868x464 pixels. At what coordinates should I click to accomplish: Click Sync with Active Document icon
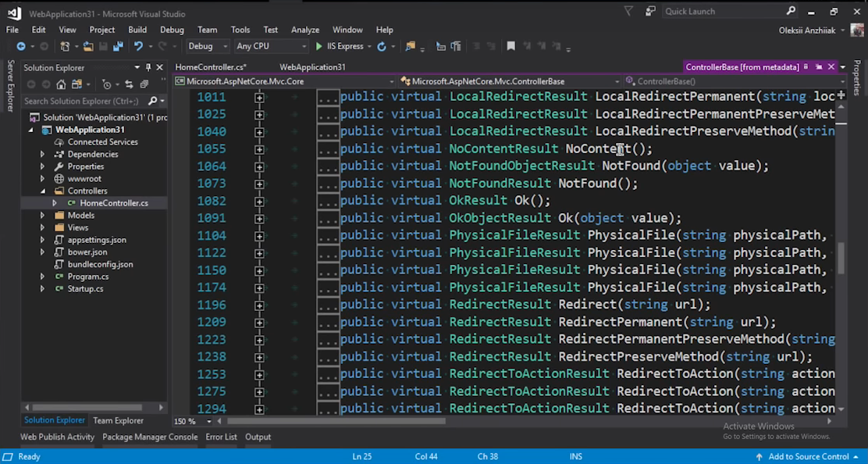pyautogui.click(x=129, y=84)
